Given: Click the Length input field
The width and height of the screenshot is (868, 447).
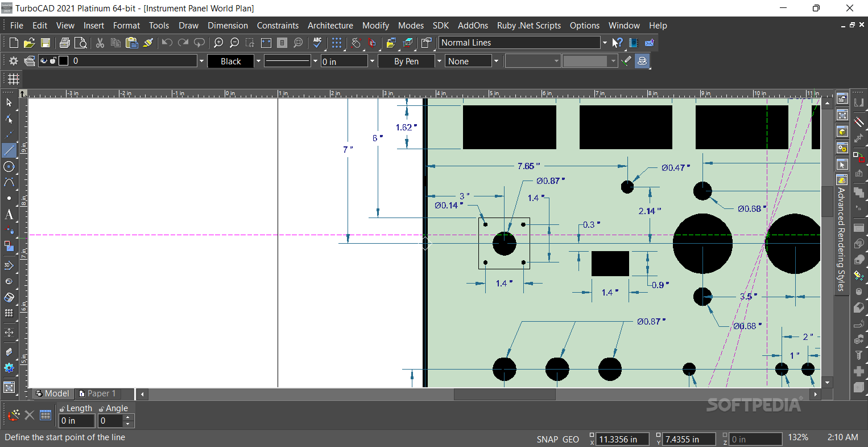Looking at the screenshot, I should pyautogui.click(x=77, y=421).
